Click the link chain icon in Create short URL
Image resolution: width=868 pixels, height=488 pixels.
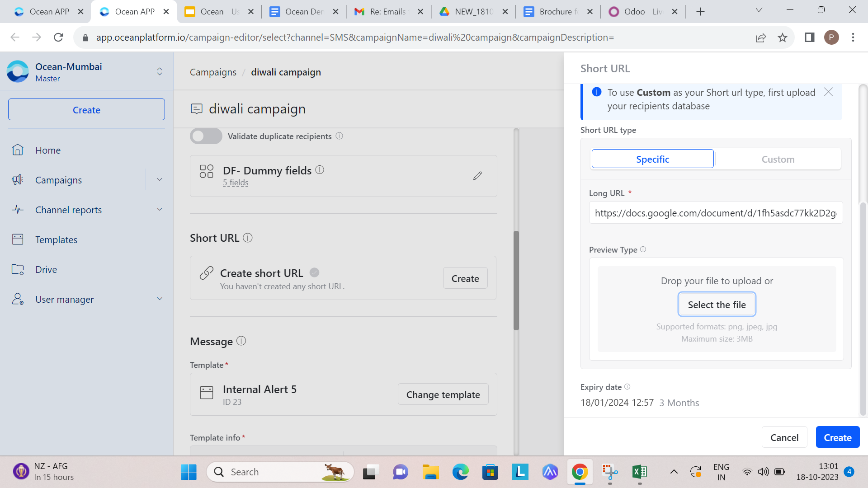coord(207,273)
